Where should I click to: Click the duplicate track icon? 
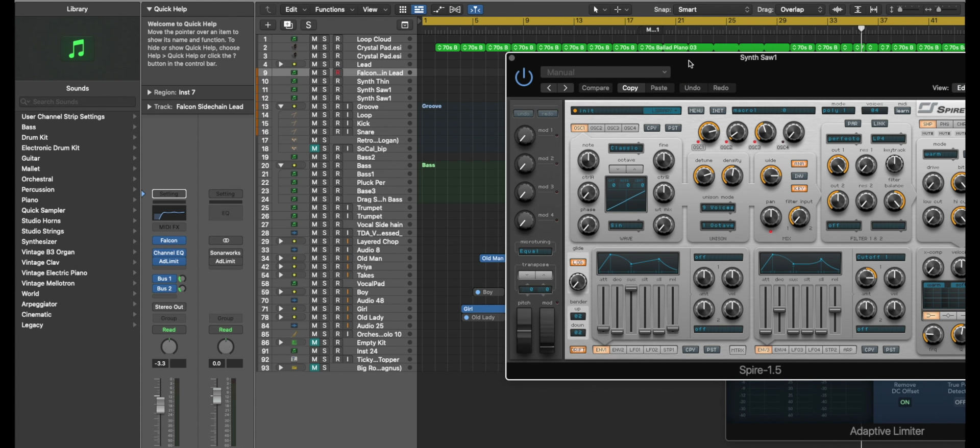coord(288,25)
